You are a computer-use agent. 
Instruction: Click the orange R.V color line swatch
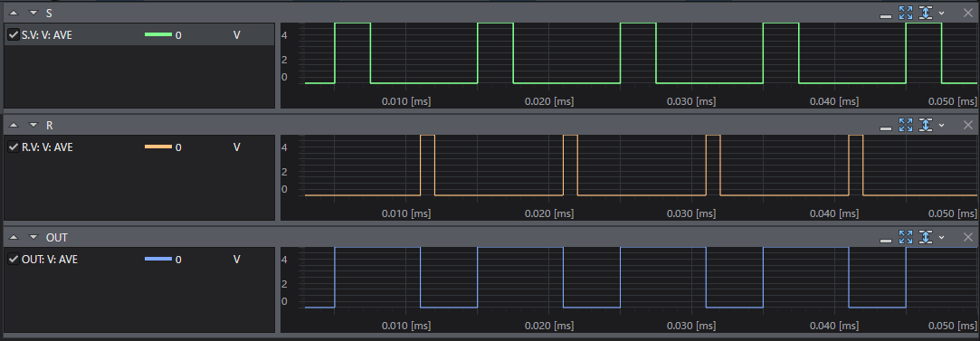[x=158, y=147]
